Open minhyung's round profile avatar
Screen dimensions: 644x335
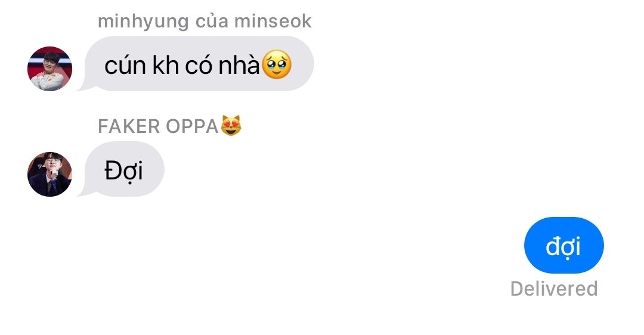click(x=49, y=69)
